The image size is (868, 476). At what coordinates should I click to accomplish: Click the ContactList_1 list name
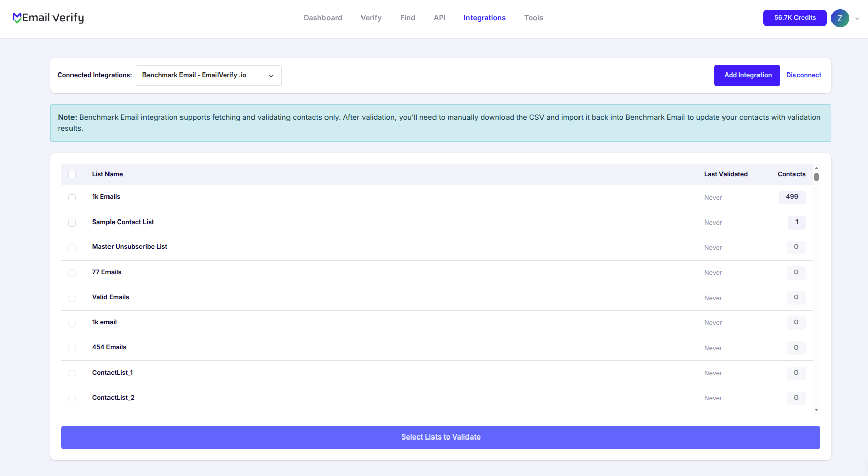pyautogui.click(x=113, y=373)
